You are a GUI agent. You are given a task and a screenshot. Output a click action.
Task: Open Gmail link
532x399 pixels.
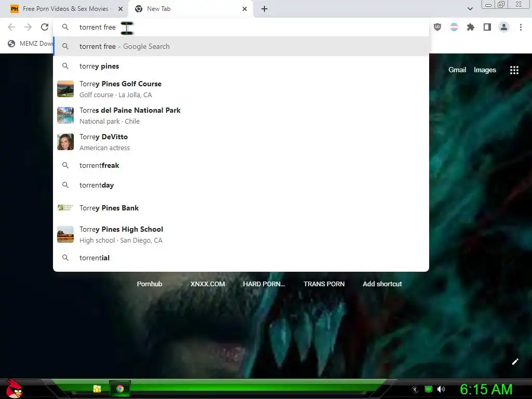click(x=457, y=70)
